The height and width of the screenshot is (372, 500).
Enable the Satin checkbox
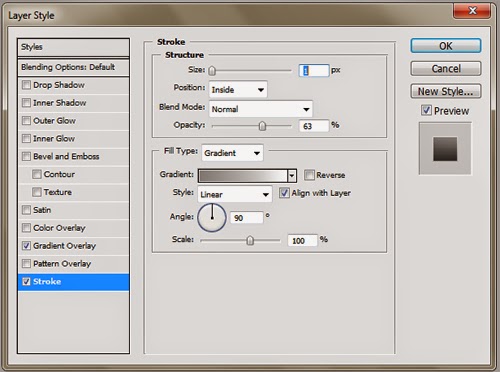tap(26, 210)
